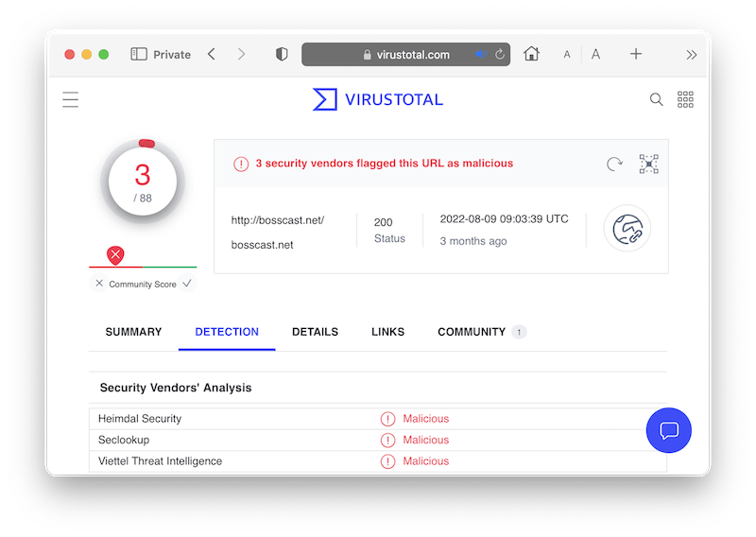Toggle the Safari sidebar icon
This screenshot has height=537, width=756.
(139, 54)
